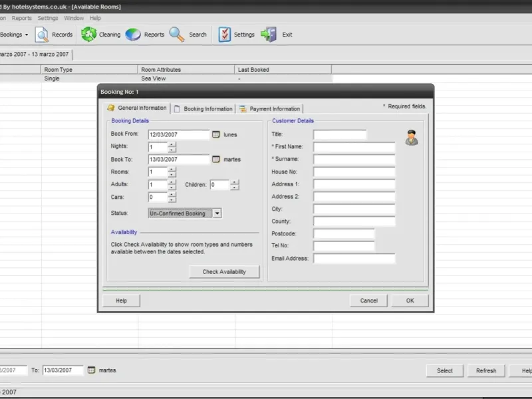Click the Address 1 input field
Image resolution: width=532 pixels, height=399 pixels.
[354, 184]
